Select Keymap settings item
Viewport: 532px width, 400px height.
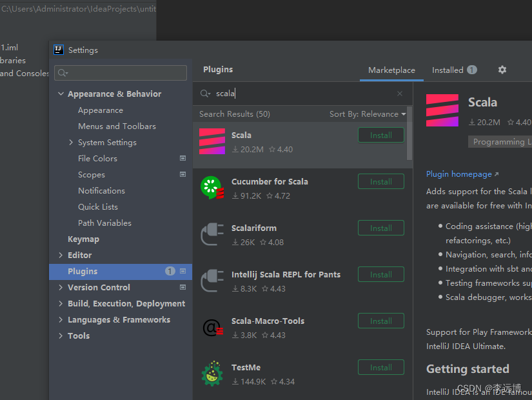[x=83, y=239]
